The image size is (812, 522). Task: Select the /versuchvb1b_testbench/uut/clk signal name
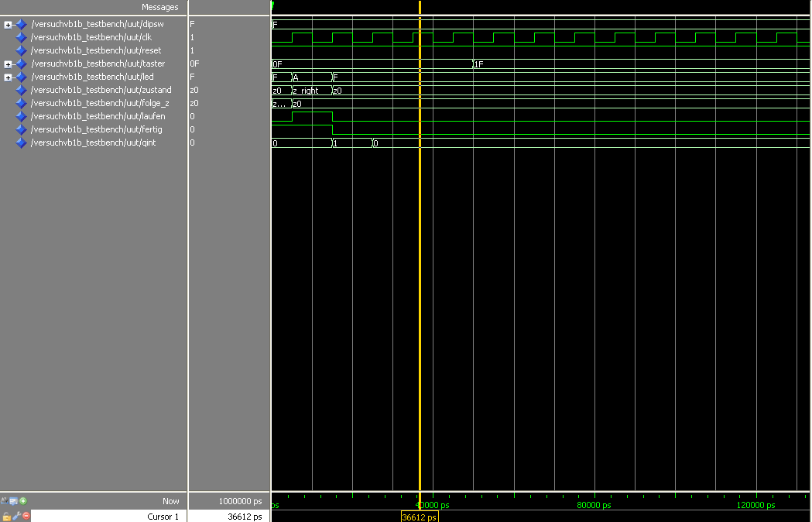point(91,37)
